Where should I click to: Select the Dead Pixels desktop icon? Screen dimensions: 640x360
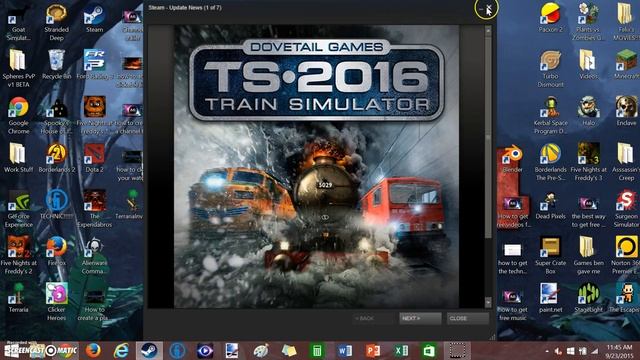[x=550, y=205]
